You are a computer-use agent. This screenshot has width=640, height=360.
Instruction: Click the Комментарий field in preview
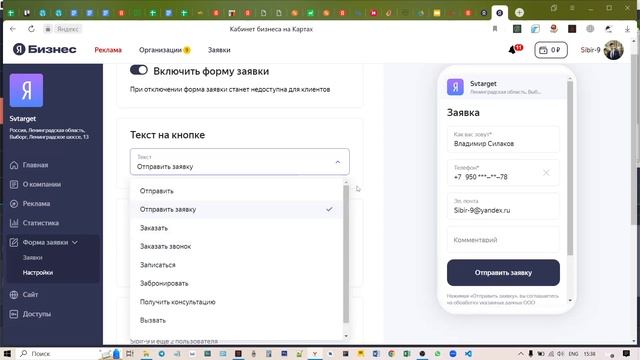click(503, 240)
